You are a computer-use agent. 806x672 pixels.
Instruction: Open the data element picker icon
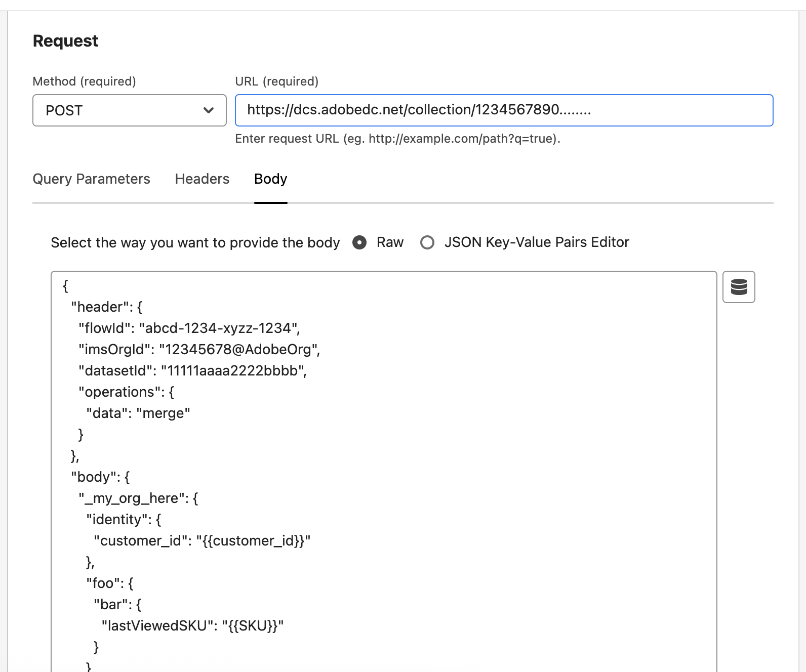pos(739,287)
